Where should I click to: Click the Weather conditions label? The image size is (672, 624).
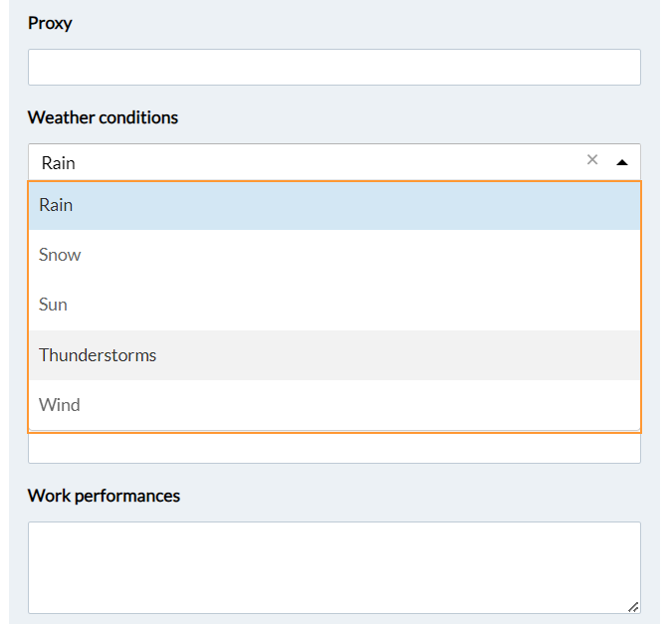[x=103, y=117]
